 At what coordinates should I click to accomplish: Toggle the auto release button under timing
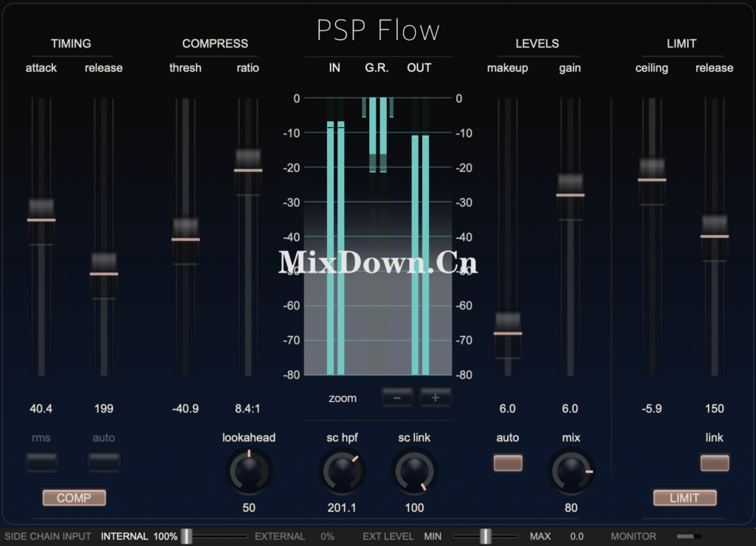[x=103, y=462]
